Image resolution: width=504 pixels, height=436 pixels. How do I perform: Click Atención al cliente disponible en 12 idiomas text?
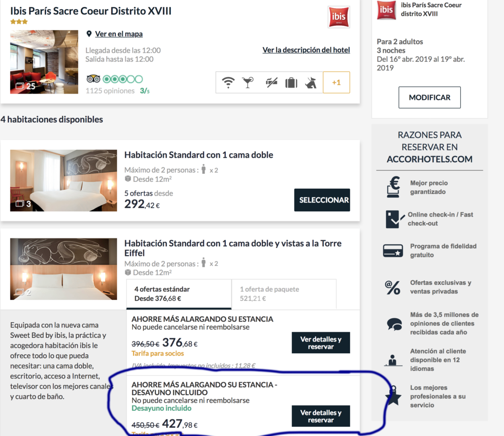(x=438, y=360)
